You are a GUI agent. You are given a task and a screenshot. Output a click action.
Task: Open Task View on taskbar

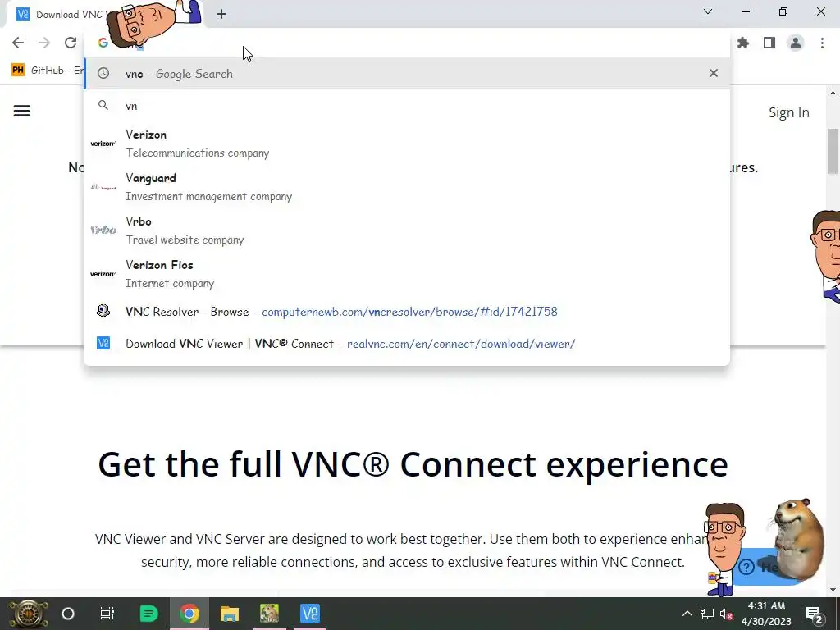tap(107, 614)
